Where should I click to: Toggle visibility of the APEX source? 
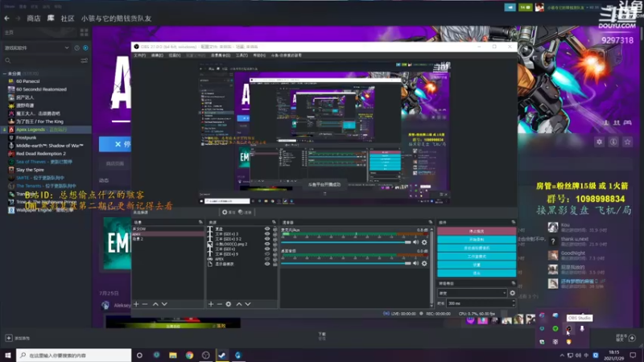267,259
